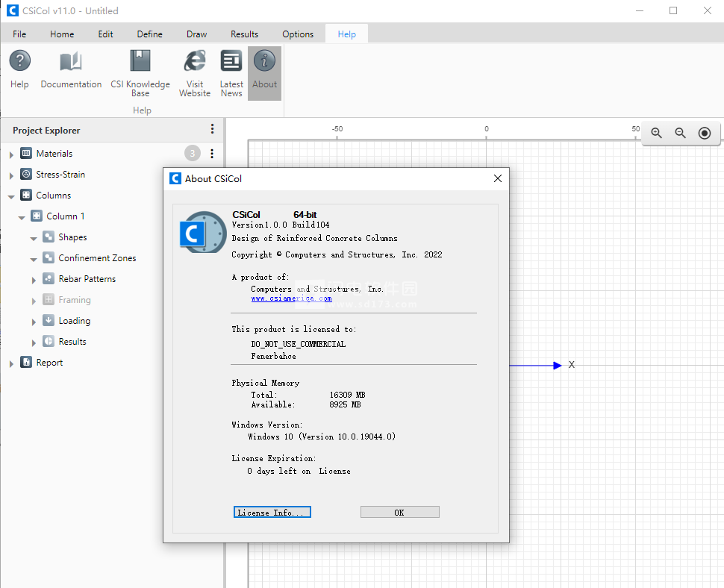Screen dimensions: 724x588
Task: Expand the Materials tree node
Action: [11, 154]
